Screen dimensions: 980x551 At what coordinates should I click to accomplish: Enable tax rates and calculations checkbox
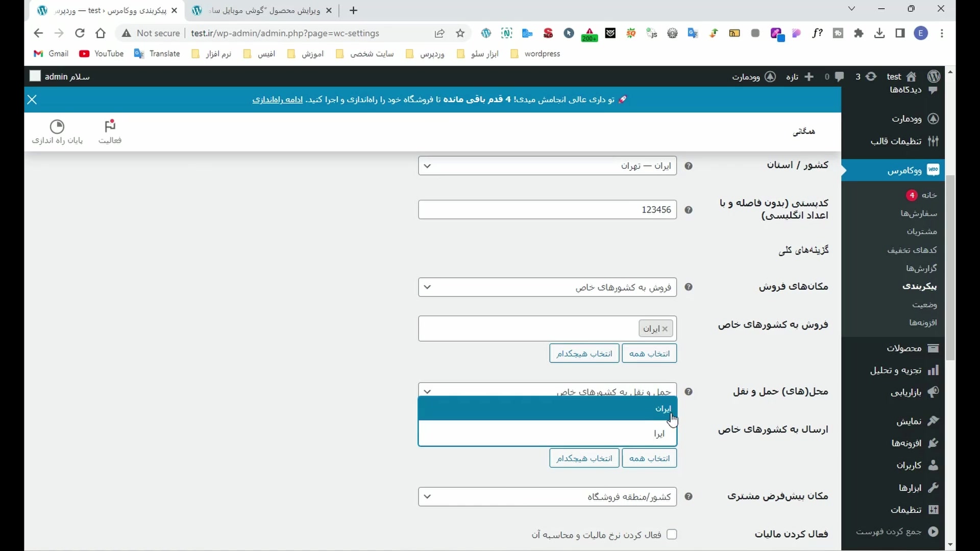point(672,534)
